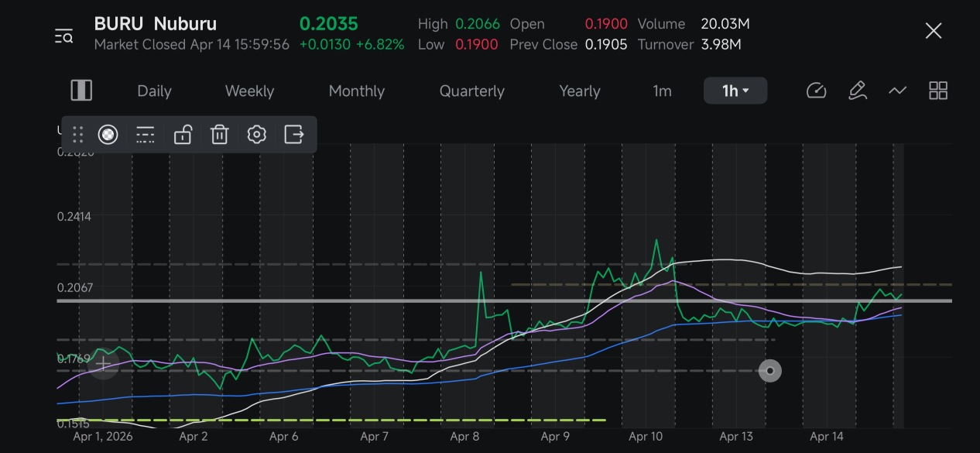
Task: Exit drawing mode with the exit icon
Action: 294,135
